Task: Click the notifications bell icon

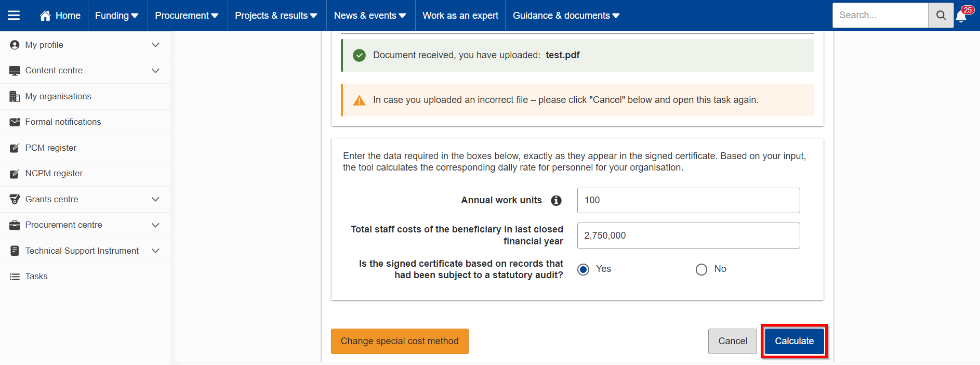Action: point(961,17)
